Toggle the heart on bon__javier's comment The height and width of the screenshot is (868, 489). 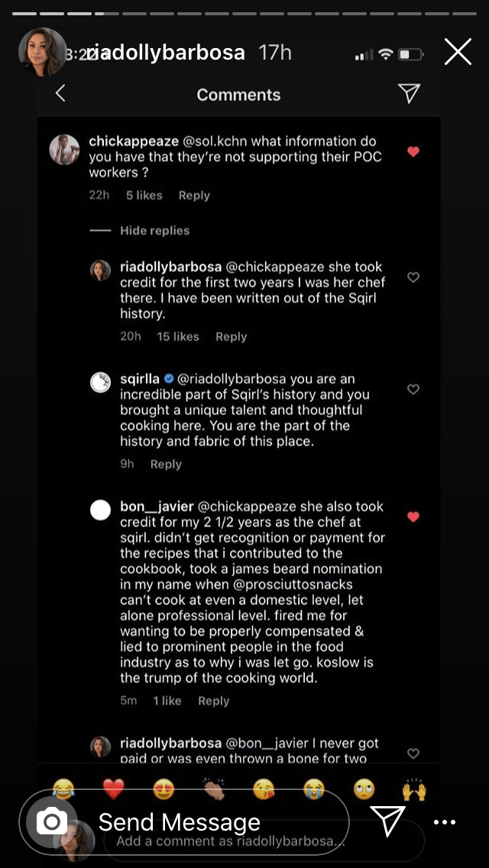413,517
